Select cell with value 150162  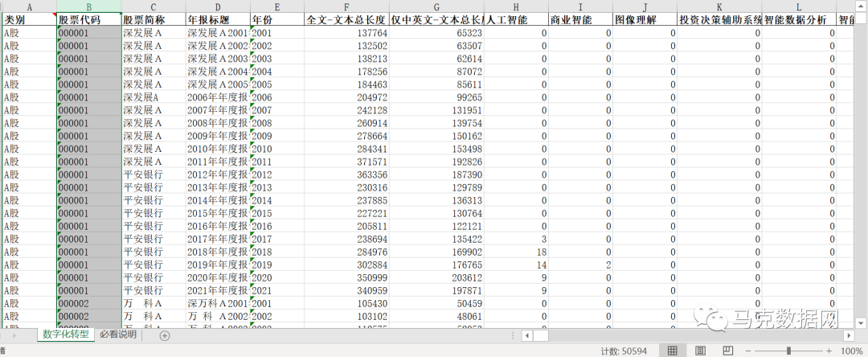click(436, 136)
